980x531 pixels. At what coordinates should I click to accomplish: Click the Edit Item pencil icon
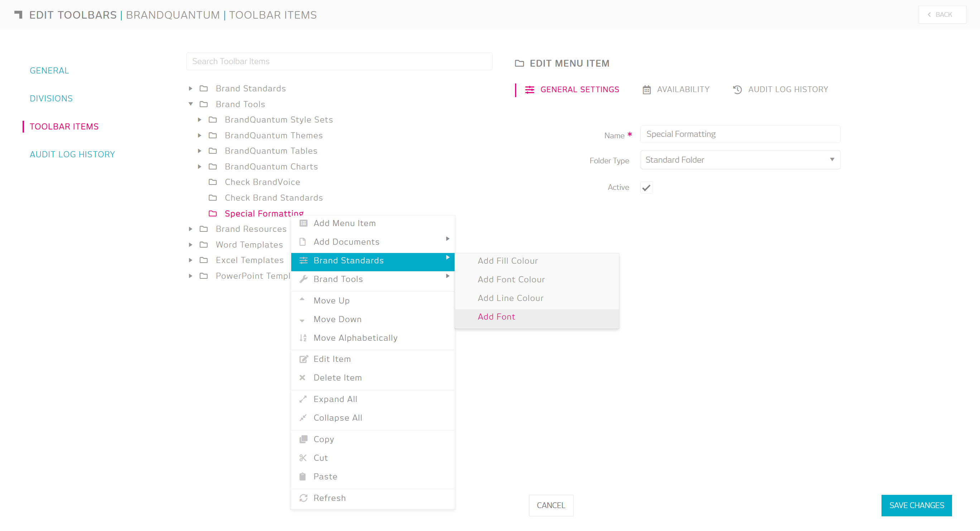coord(303,359)
